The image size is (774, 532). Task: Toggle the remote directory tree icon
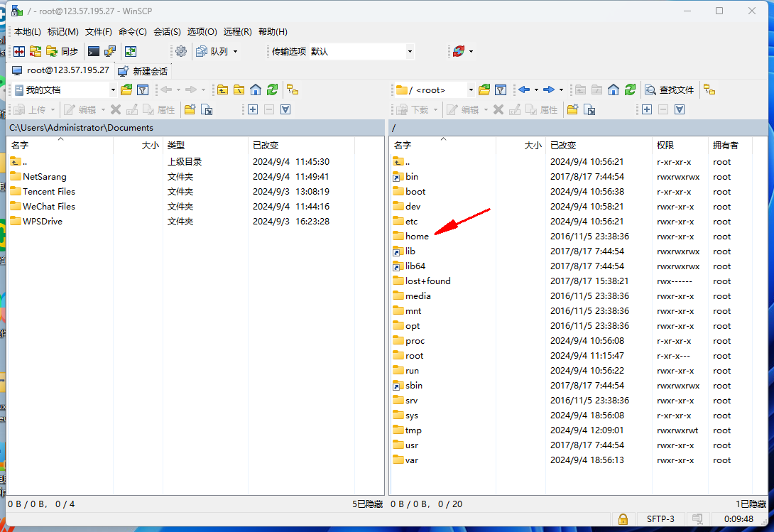709,90
